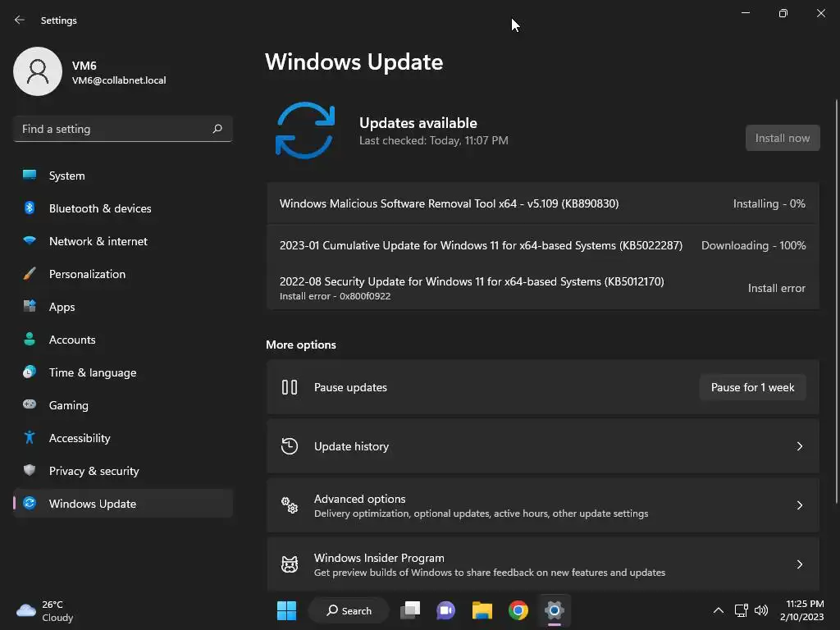Select System in the settings sidebar
Screen dimensions: 840x630
[x=123, y=176]
